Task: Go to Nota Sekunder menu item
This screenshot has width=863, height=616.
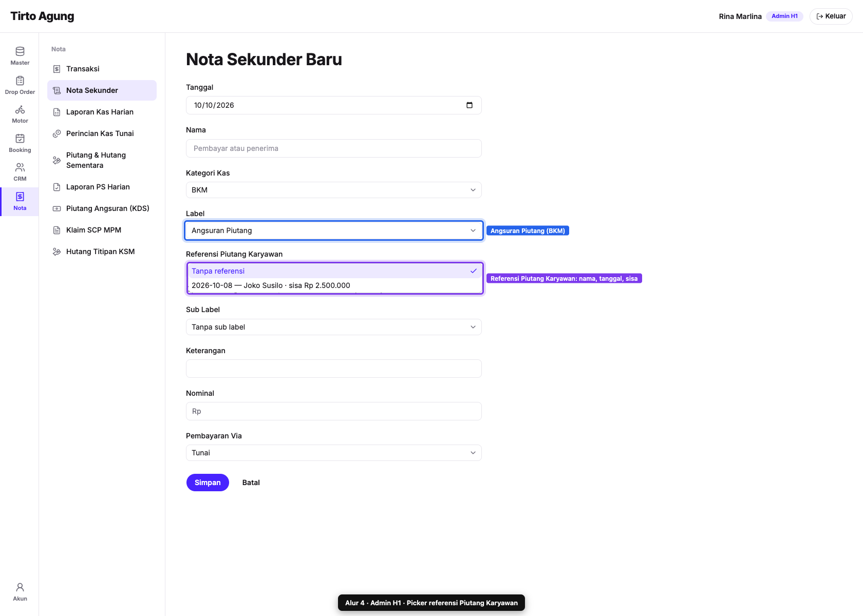Action: [102, 90]
